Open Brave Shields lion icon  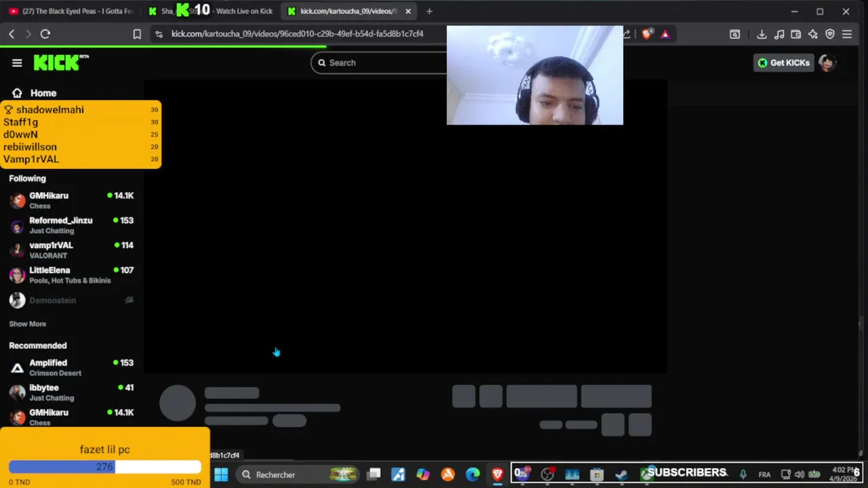pyautogui.click(x=647, y=34)
